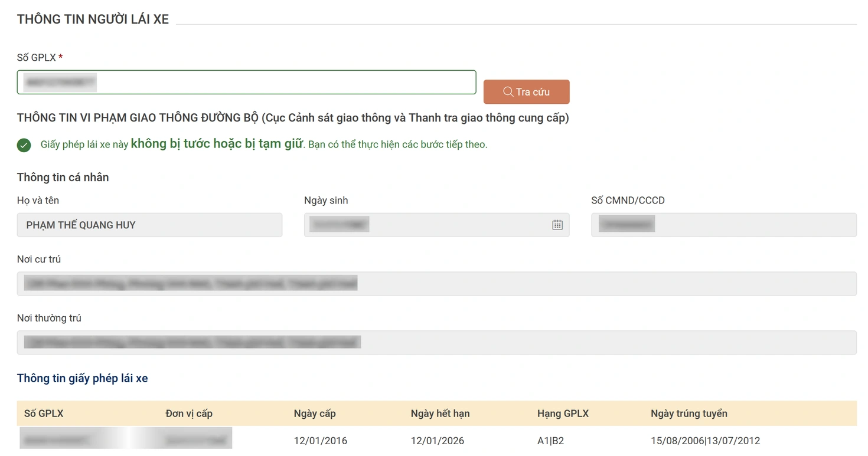Click the Đơn vị cấp column header
The image size is (868, 456).
189,414
